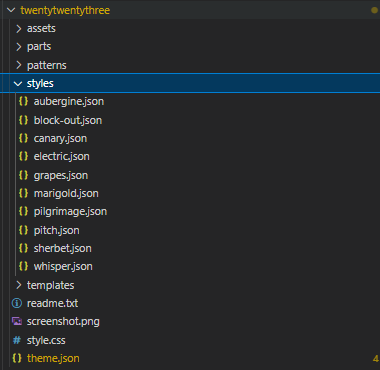Click the JSON icon beside pitch.json
Screen dimensions: 380x370
(x=23, y=230)
